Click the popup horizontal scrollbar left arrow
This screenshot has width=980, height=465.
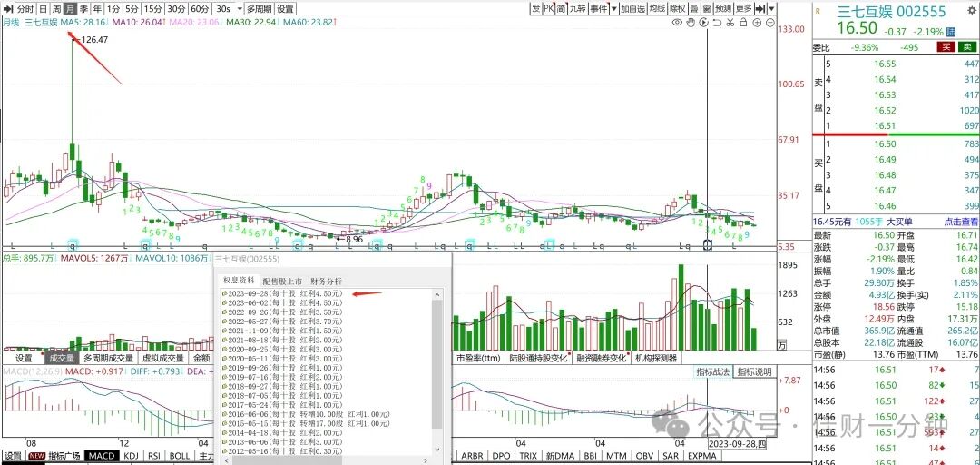click(227, 460)
